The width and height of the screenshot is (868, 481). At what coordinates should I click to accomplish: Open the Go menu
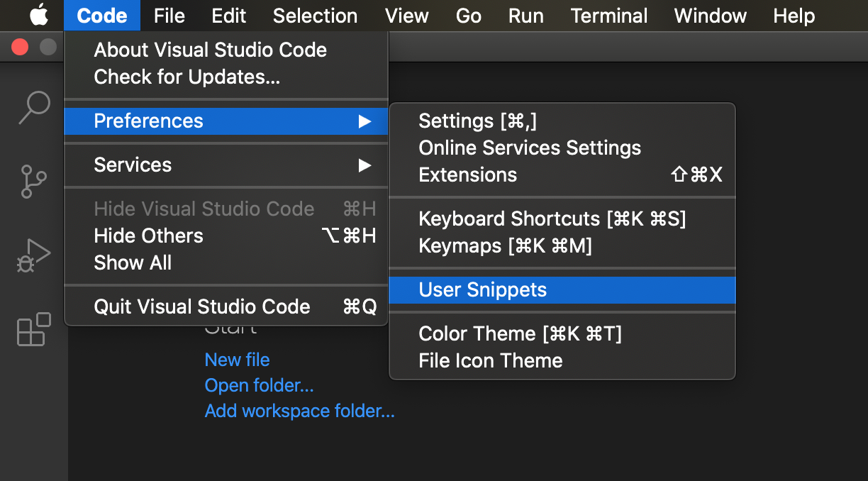(469, 16)
